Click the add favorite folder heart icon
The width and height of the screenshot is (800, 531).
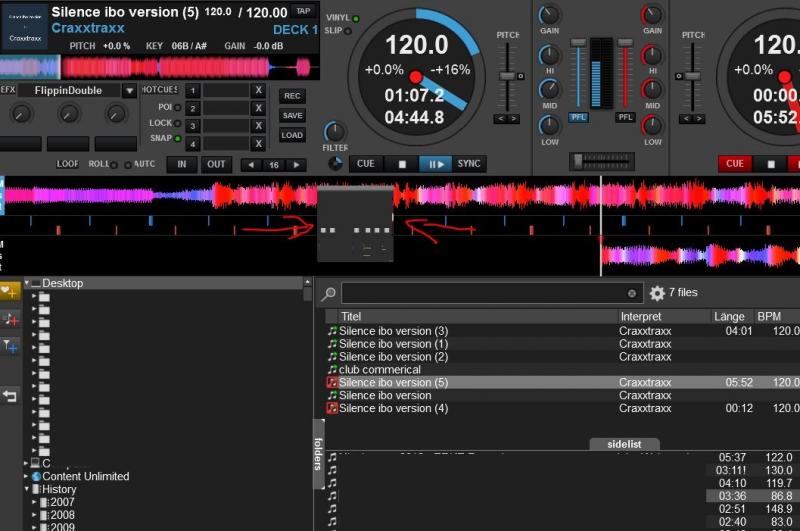[x=9, y=291]
